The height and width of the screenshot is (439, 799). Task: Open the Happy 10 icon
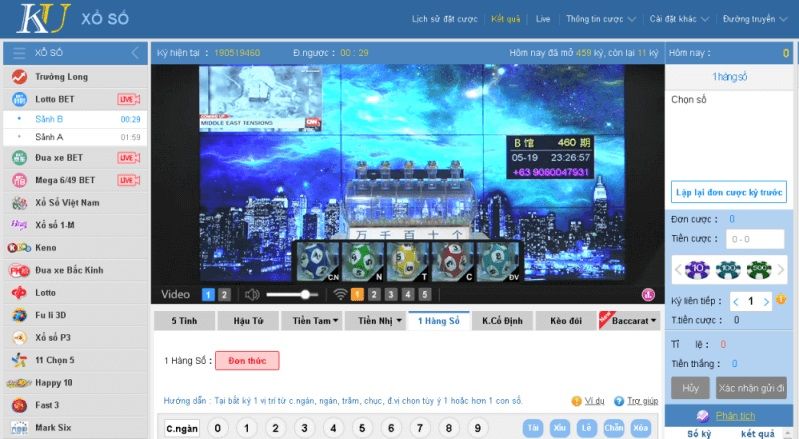coord(19,383)
